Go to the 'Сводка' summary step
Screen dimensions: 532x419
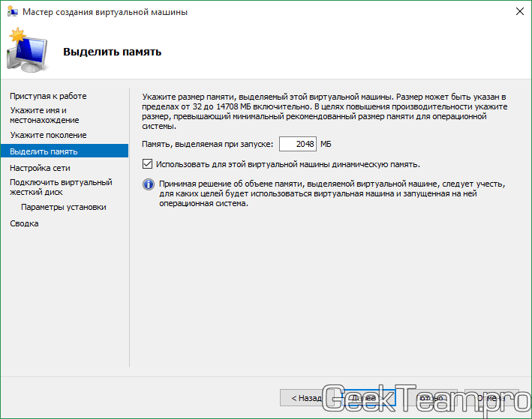pos(24,223)
